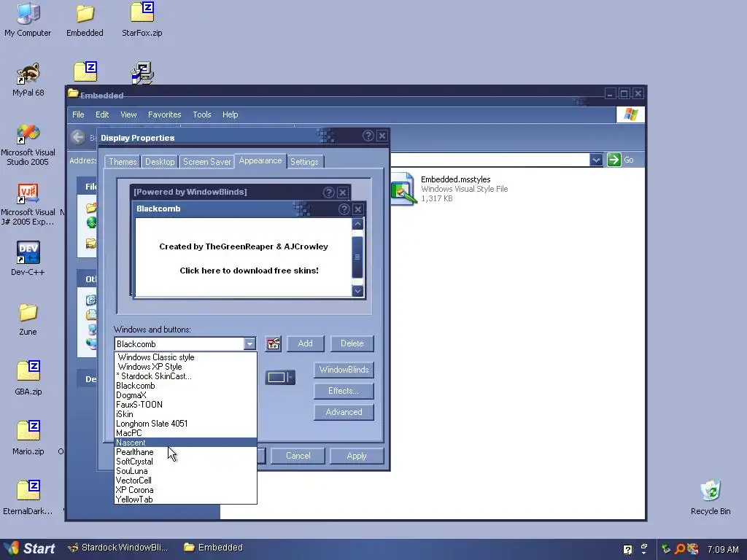Select iSkin entry from list
The image size is (747, 560).
[x=186, y=414]
